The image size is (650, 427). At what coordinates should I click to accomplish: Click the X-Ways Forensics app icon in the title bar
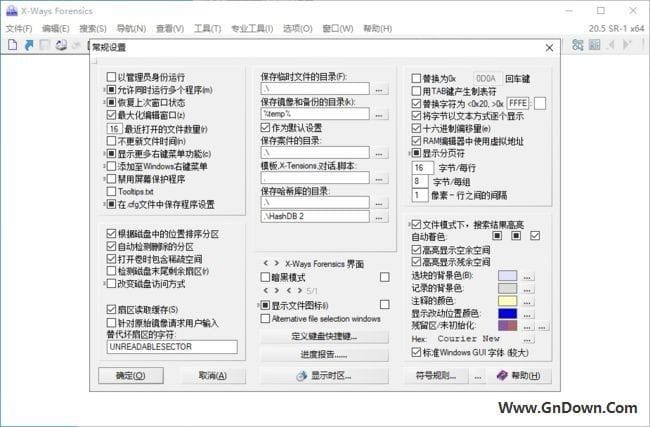[x=12, y=11]
